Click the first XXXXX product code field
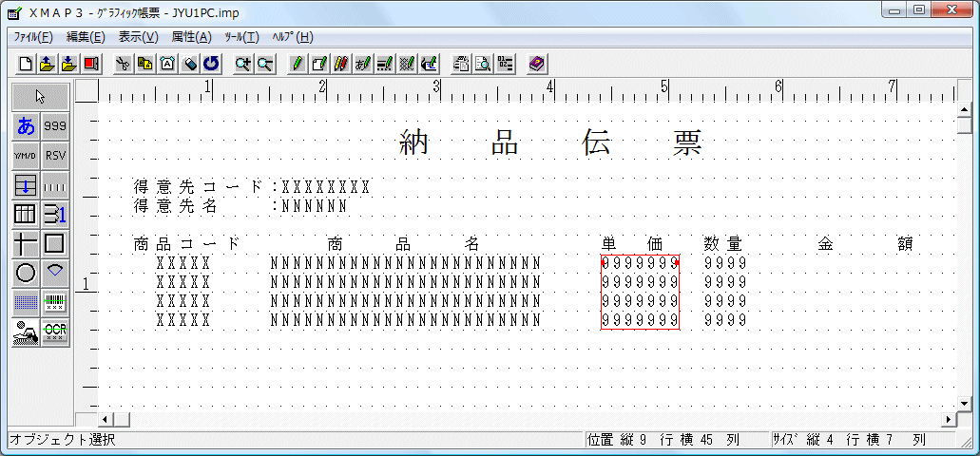The height and width of the screenshot is (456, 980). click(x=183, y=263)
